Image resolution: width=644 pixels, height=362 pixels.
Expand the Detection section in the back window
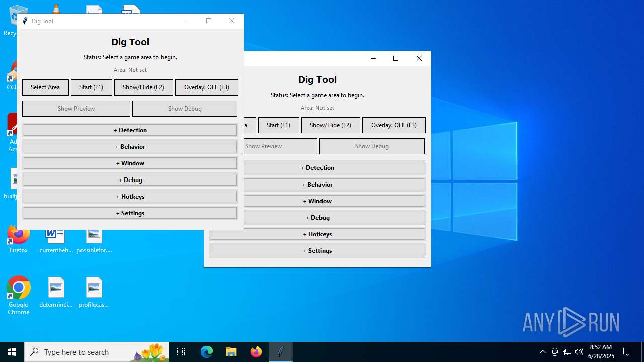[334, 168]
